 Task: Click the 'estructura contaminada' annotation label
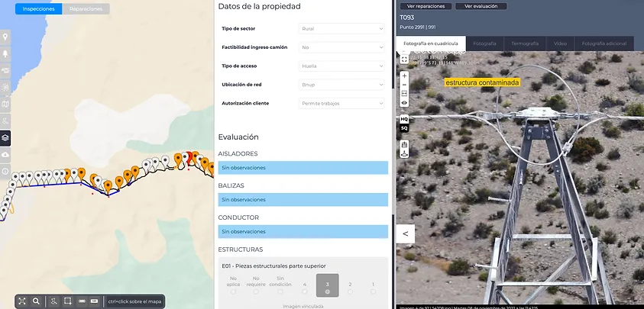(x=482, y=82)
